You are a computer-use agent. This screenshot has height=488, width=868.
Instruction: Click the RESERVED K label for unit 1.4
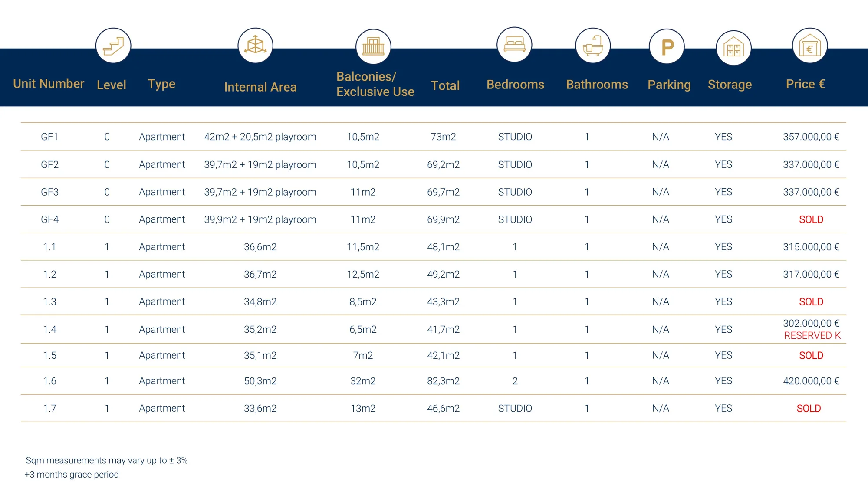pyautogui.click(x=812, y=335)
